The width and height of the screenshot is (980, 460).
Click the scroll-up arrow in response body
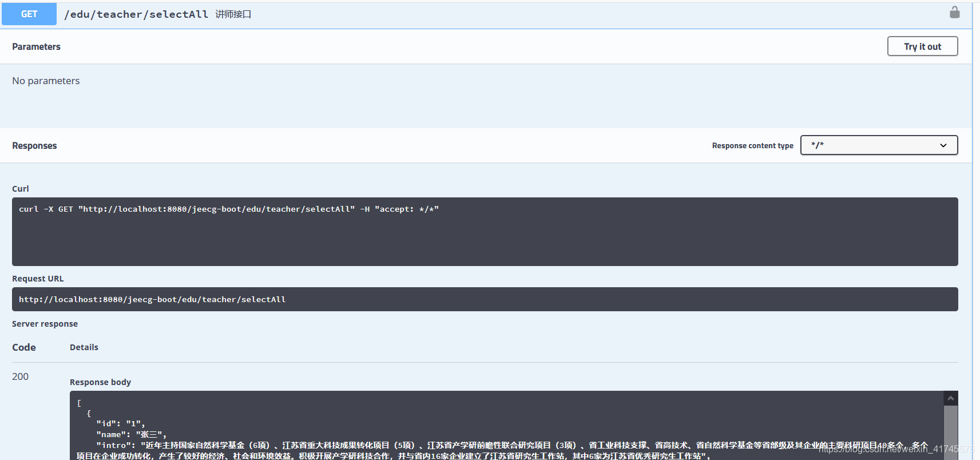[950, 398]
